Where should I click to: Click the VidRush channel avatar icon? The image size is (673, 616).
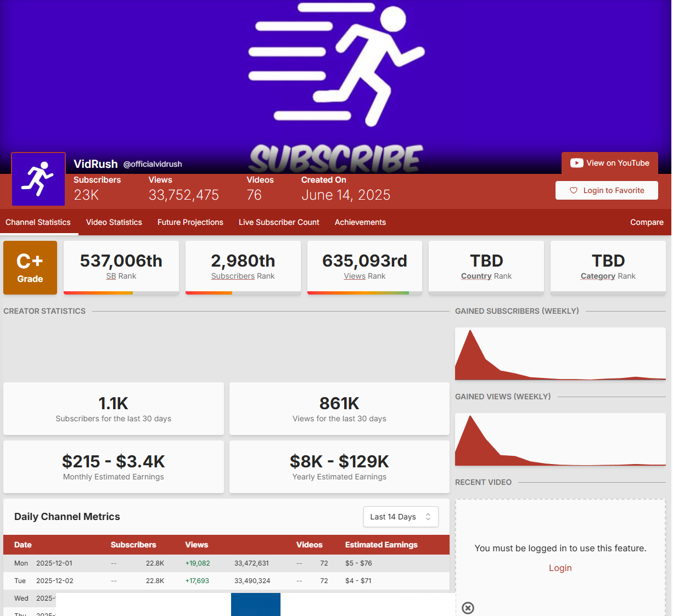(x=38, y=179)
